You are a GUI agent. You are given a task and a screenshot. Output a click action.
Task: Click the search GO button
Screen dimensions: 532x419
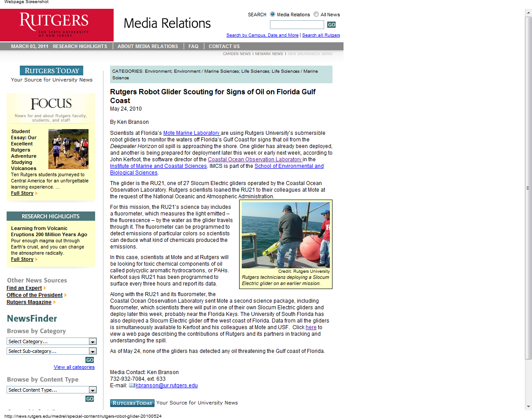tap(331, 25)
